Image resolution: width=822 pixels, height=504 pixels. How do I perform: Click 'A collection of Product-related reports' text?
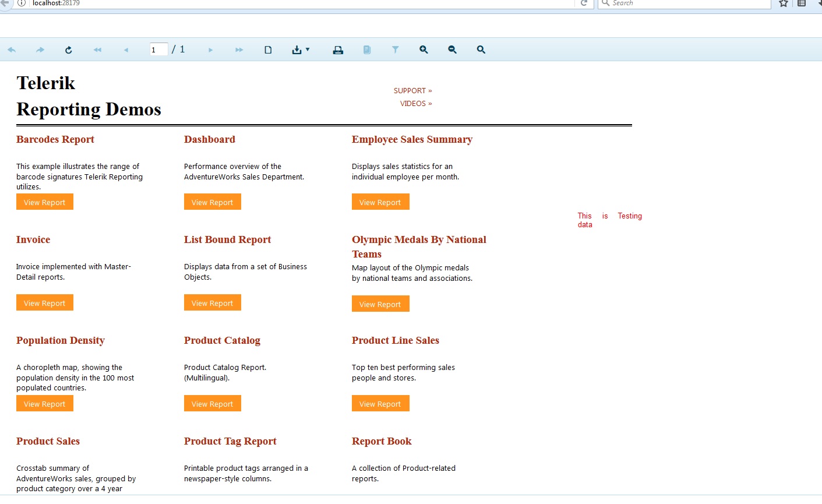pyautogui.click(x=404, y=474)
